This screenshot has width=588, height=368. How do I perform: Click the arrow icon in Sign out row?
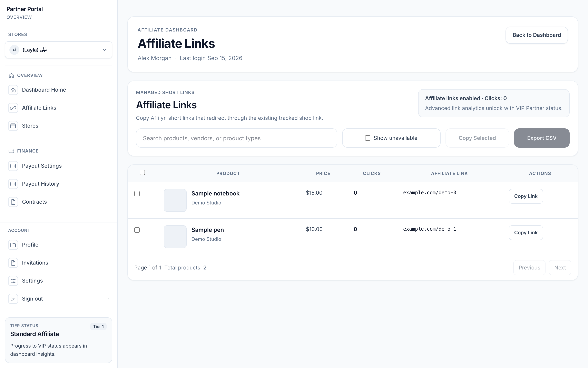click(106, 299)
